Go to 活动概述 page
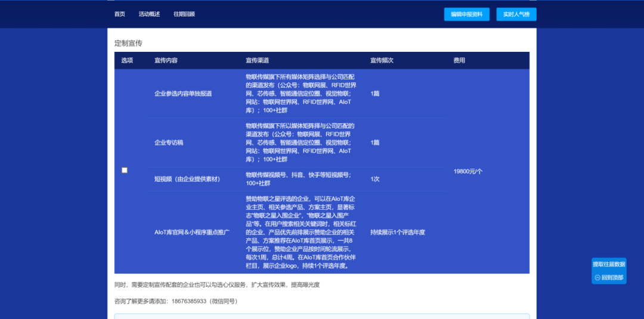Viewport: 644px width, 319px height. 149,14
